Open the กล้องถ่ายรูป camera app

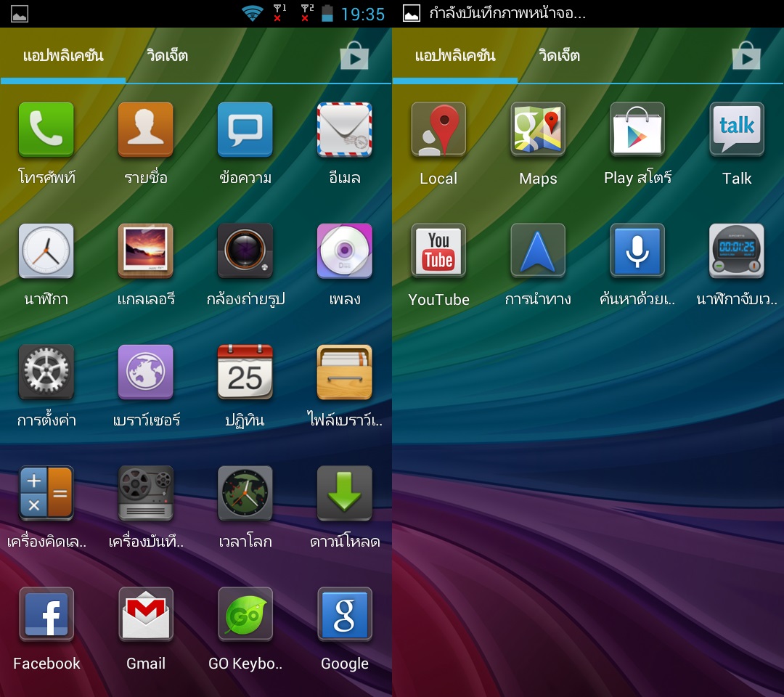(245, 250)
